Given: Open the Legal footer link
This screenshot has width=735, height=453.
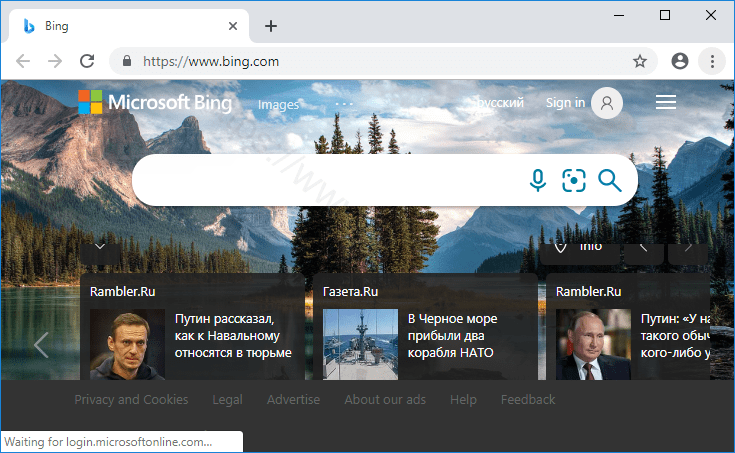Looking at the screenshot, I should 227,400.
